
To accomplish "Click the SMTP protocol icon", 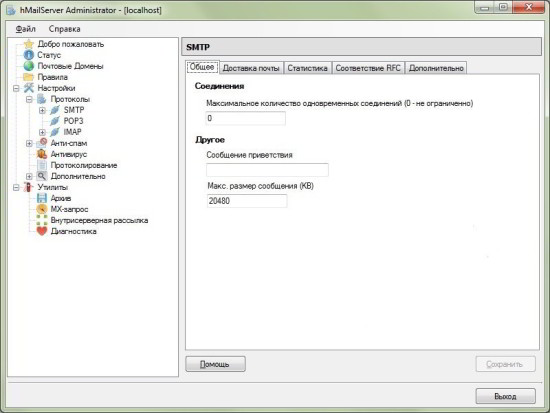I will (x=55, y=110).
